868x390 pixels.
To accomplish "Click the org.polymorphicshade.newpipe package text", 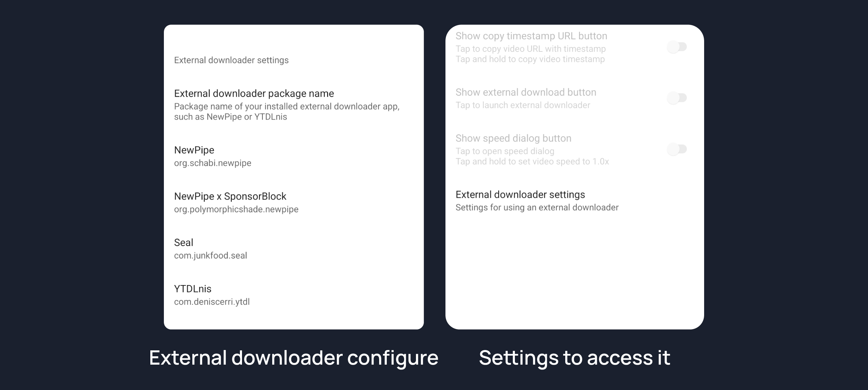I will pos(236,209).
